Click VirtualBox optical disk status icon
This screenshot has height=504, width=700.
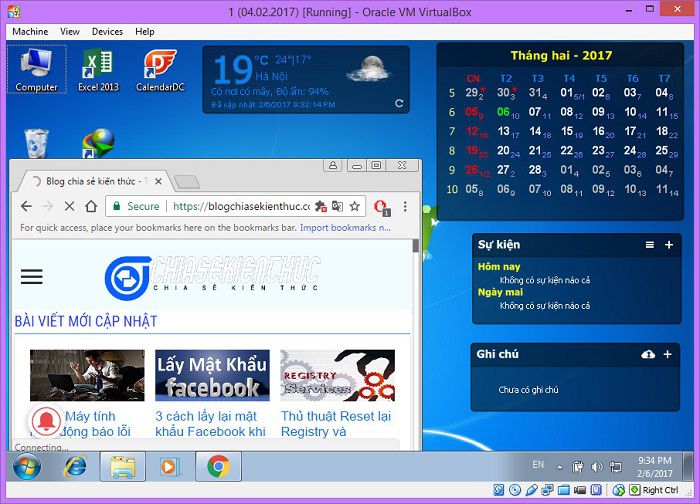pyautogui.click(x=515, y=490)
